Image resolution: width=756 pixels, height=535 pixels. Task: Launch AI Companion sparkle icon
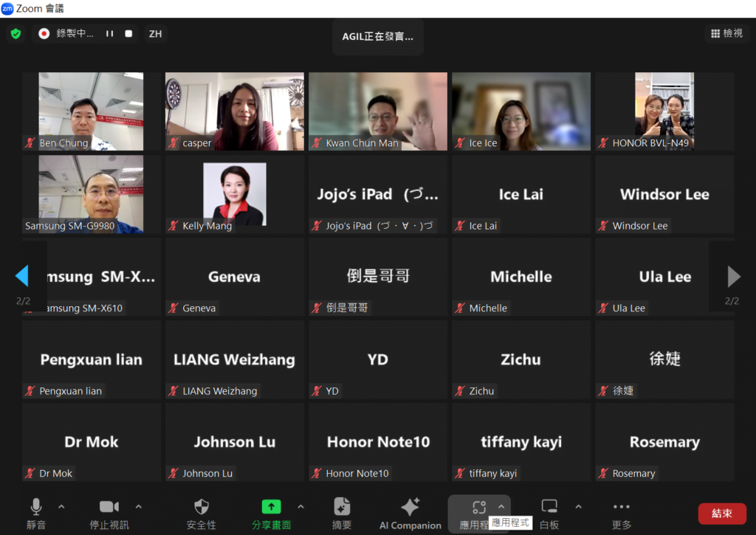410,507
